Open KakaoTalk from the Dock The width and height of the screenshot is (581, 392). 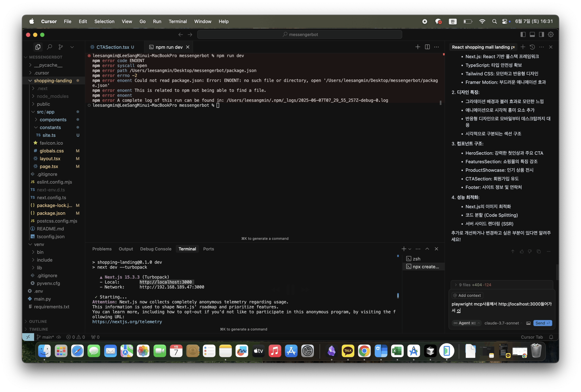348,351
